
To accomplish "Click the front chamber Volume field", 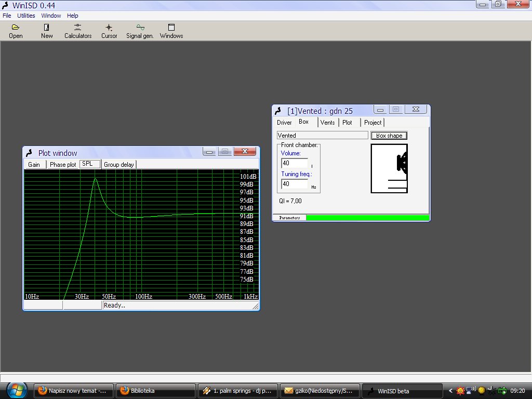I will pos(294,163).
